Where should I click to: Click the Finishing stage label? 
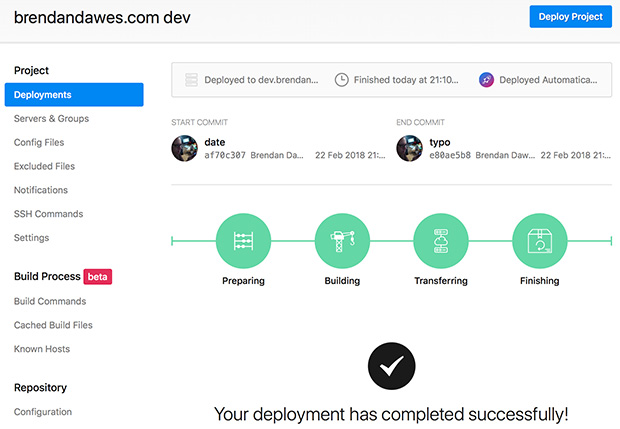(540, 281)
